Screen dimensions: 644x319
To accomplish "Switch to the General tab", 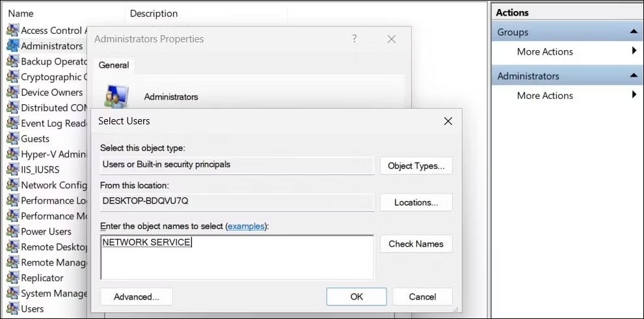I will point(114,65).
